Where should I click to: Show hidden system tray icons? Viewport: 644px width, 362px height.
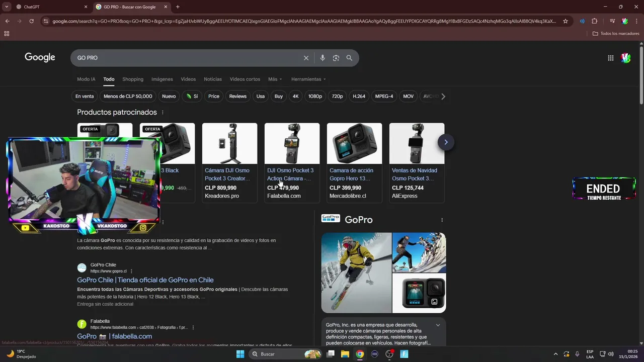tap(555, 354)
